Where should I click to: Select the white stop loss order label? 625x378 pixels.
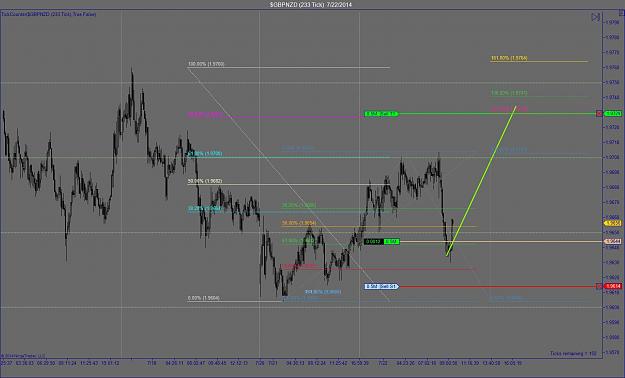[x=381, y=286]
